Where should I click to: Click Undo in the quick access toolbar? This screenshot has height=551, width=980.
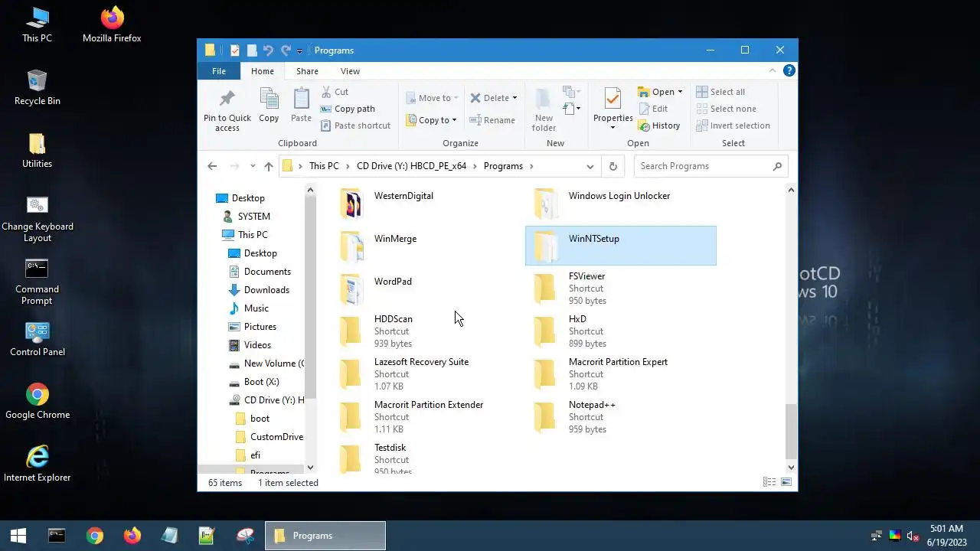(x=268, y=51)
